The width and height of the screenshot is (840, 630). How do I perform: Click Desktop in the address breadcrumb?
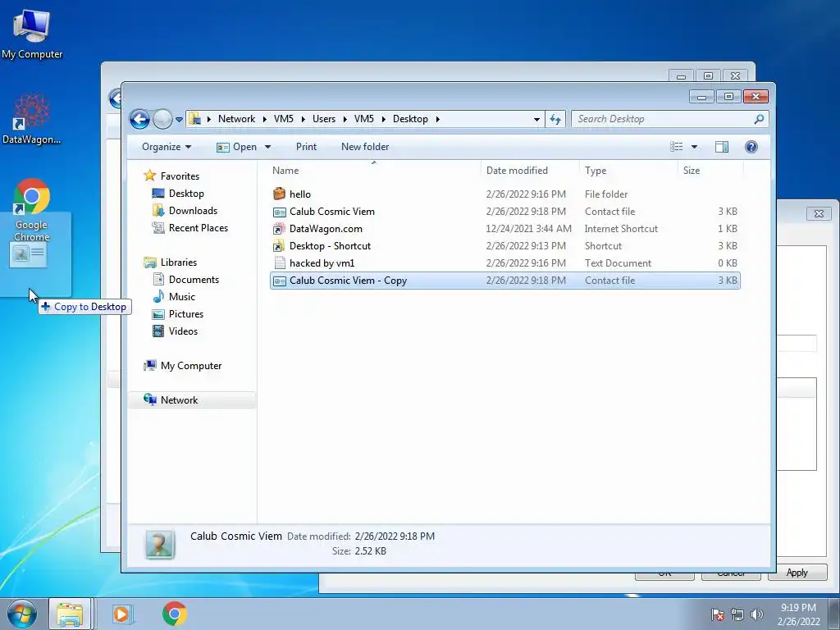click(410, 119)
